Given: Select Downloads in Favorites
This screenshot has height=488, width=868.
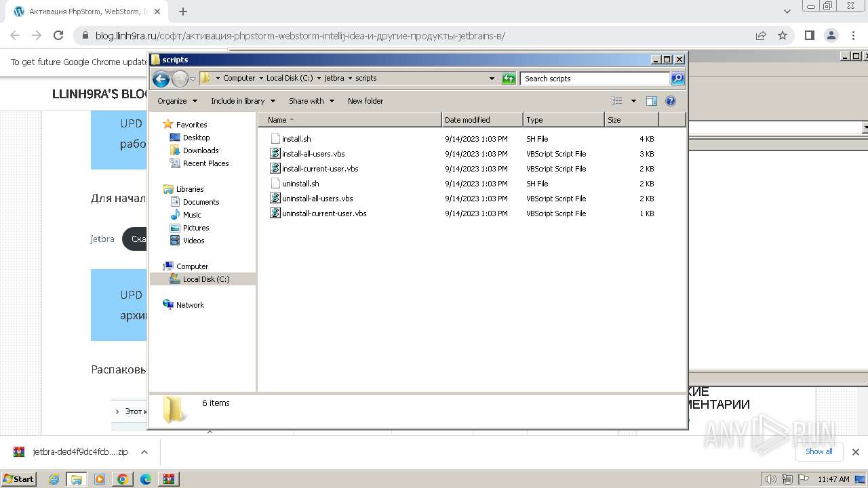Looking at the screenshot, I should tap(201, 150).
